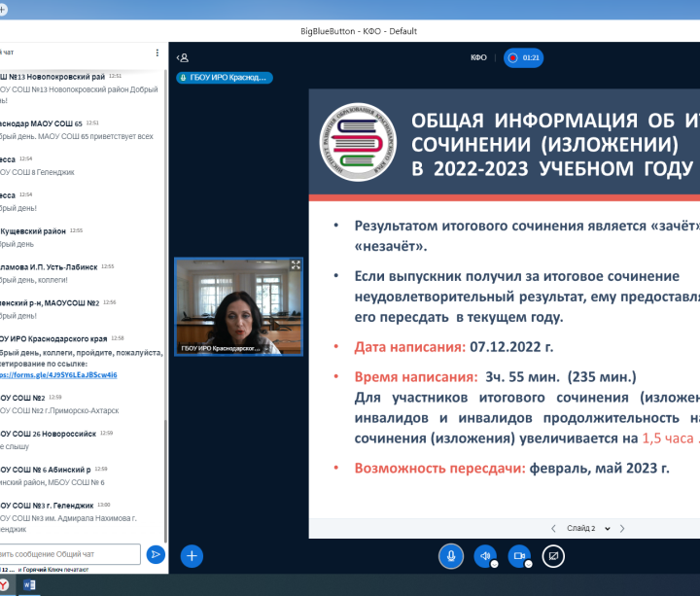Click the talking indicator ГБОУ ИРО Краснод...
700x596 pixels.
[225, 78]
